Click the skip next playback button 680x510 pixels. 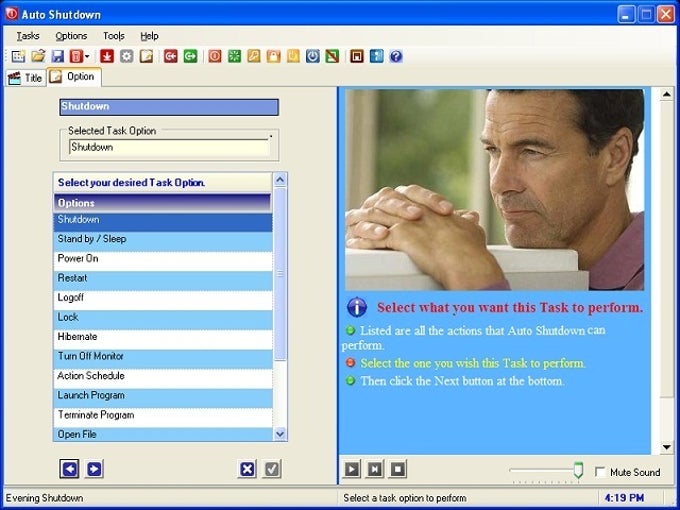[375, 469]
